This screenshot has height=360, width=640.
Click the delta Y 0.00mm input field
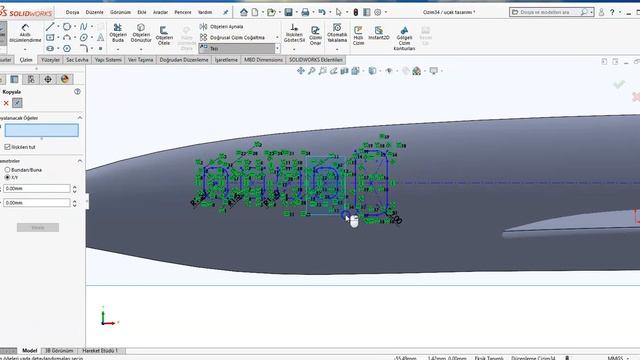point(37,203)
